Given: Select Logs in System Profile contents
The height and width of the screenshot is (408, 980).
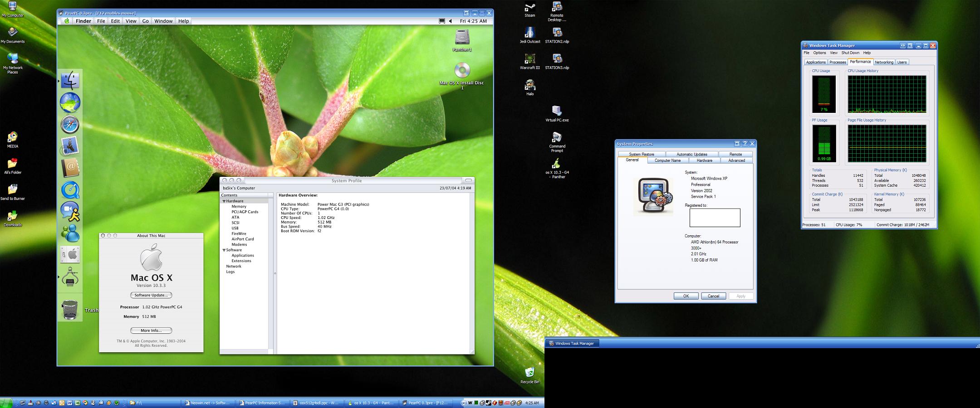Looking at the screenshot, I should coord(230,272).
